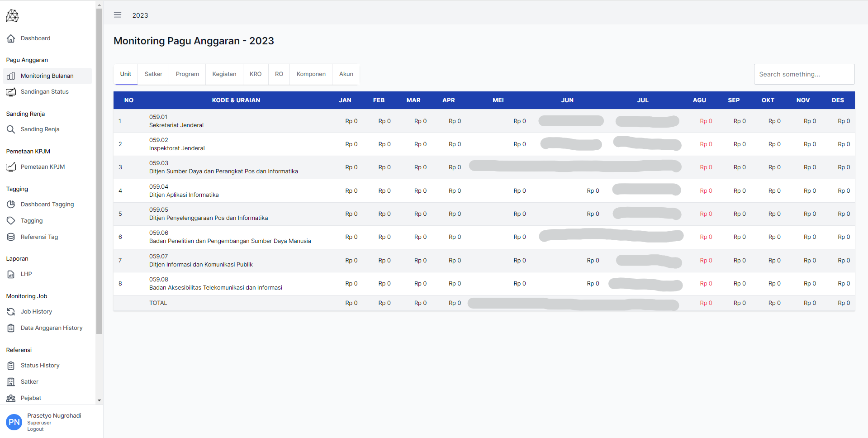868x438 pixels.
Task: Go to Sandingan Status page
Action: [x=44, y=92]
